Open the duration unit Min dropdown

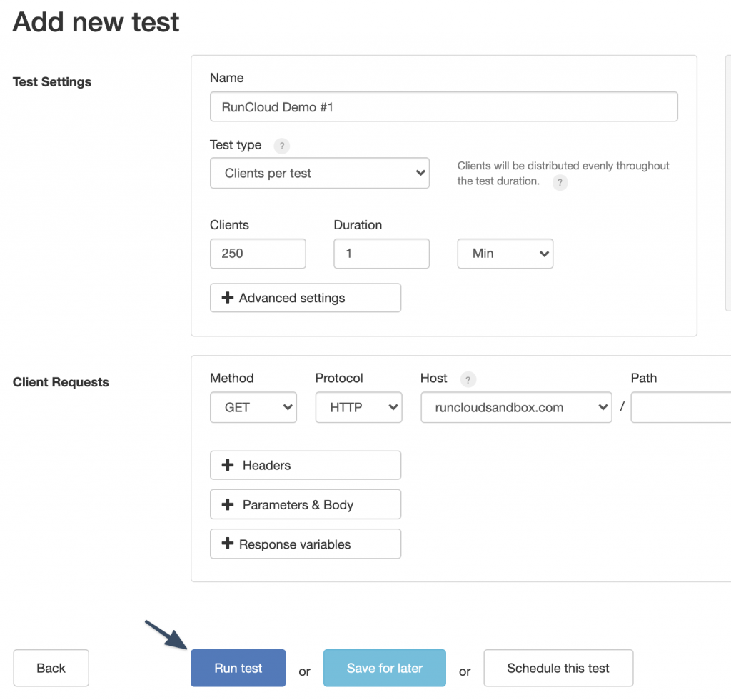pos(505,254)
